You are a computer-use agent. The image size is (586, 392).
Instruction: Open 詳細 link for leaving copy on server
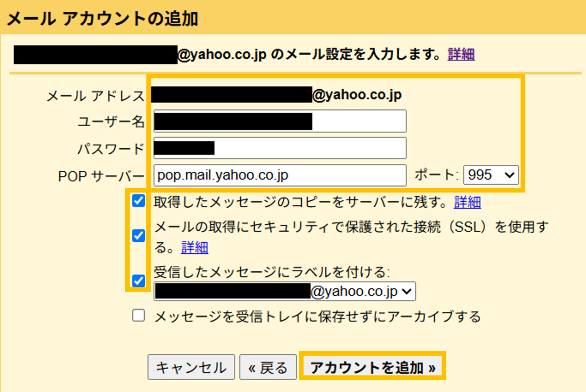coord(468,202)
